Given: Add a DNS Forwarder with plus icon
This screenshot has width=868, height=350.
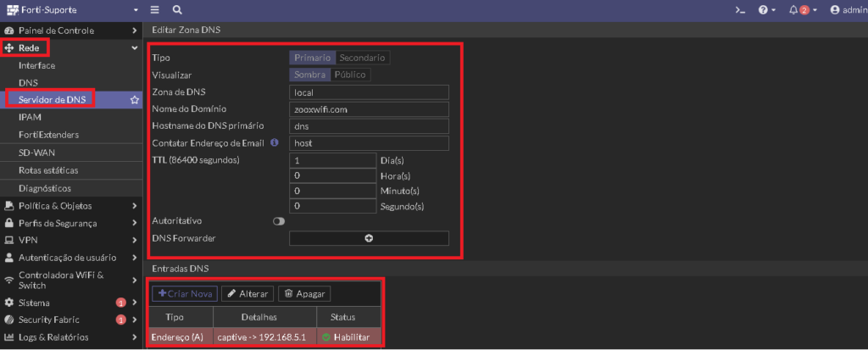Looking at the screenshot, I should [369, 238].
